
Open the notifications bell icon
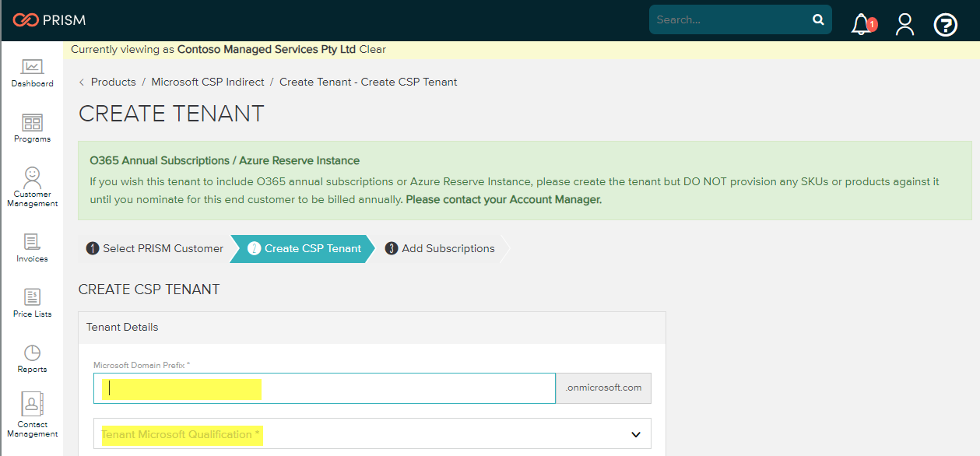(x=862, y=24)
